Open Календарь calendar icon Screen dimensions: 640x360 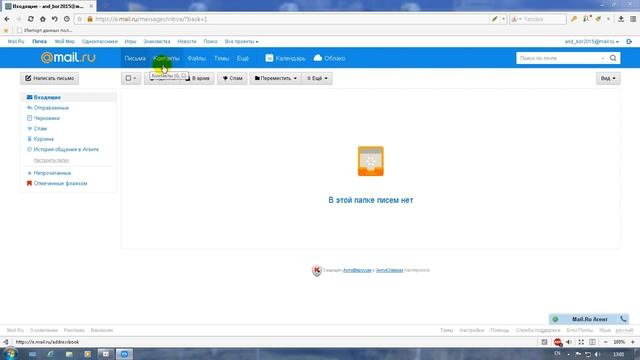(269, 58)
